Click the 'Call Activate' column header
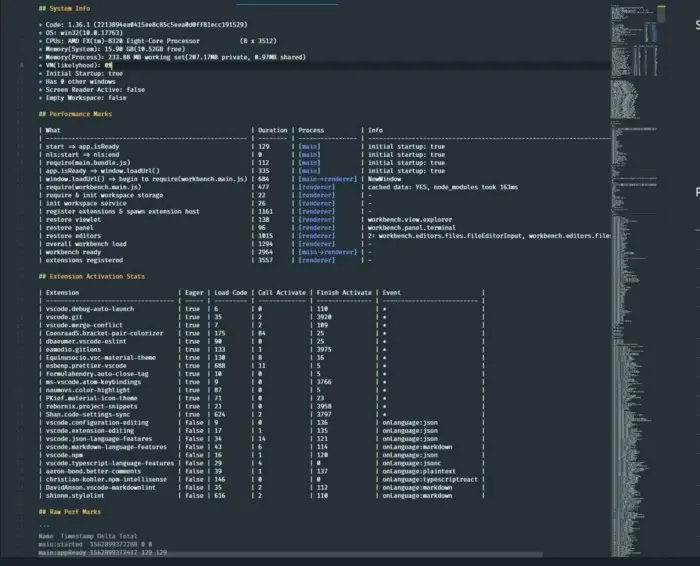 click(282, 293)
